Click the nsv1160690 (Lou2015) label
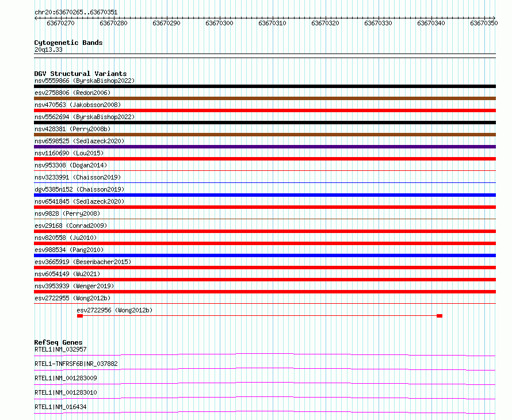Viewport: 512px width, 420px height. pyautogui.click(x=69, y=153)
